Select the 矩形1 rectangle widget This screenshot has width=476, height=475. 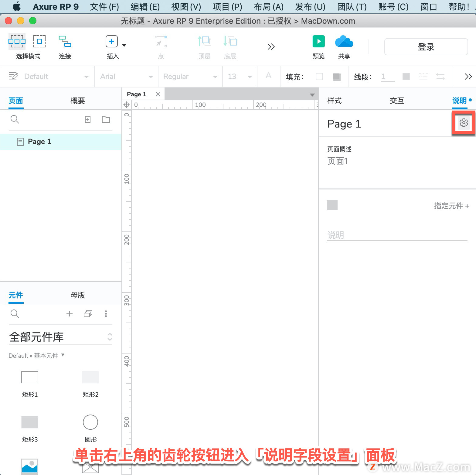tap(30, 377)
